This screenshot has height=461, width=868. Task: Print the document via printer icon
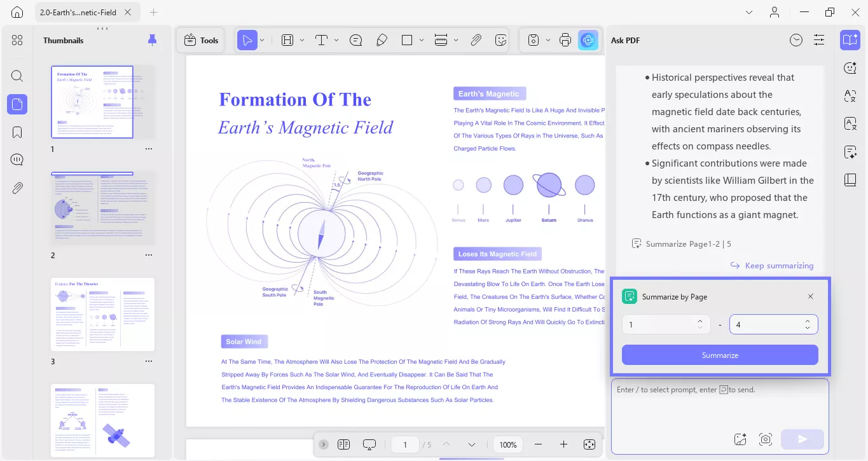point(565,40)
